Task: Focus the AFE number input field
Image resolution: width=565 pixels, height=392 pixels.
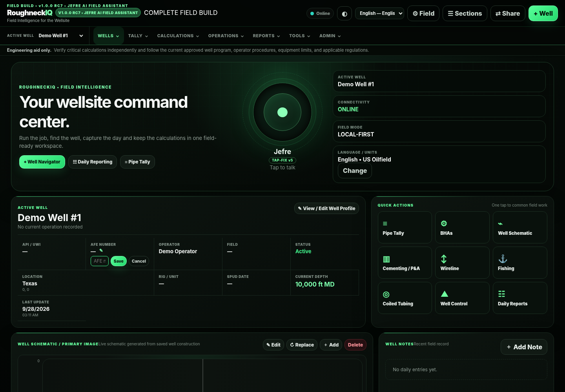Action: coord(100,261)
